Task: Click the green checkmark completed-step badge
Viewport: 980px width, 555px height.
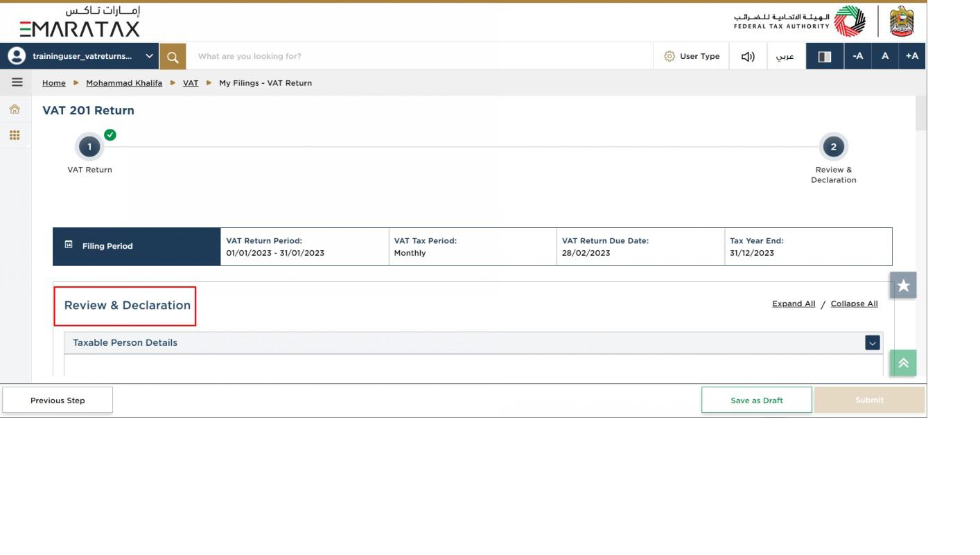Action: (x=110, y=134)
